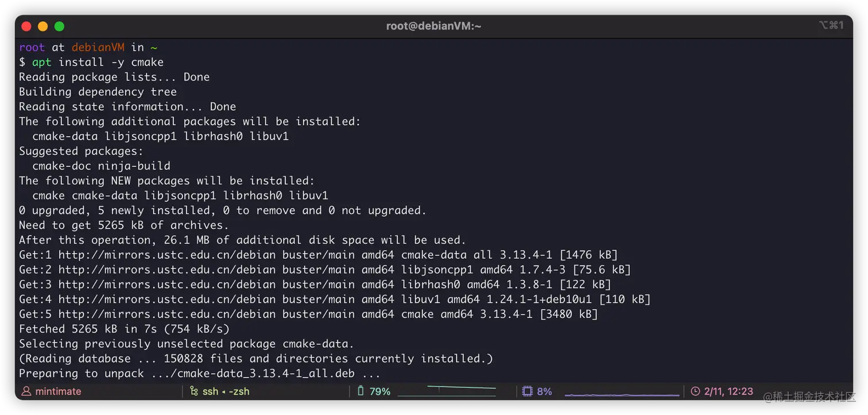Screen dimensions: 868x415
Task: Click the 'Reading state information... Done' line
Action: pyautogui.click(x=127, y=107)
